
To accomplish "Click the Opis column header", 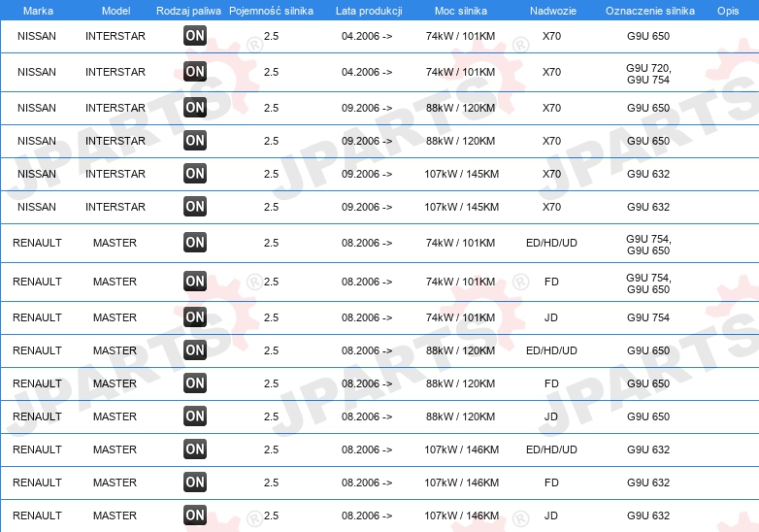I will 728,11.
